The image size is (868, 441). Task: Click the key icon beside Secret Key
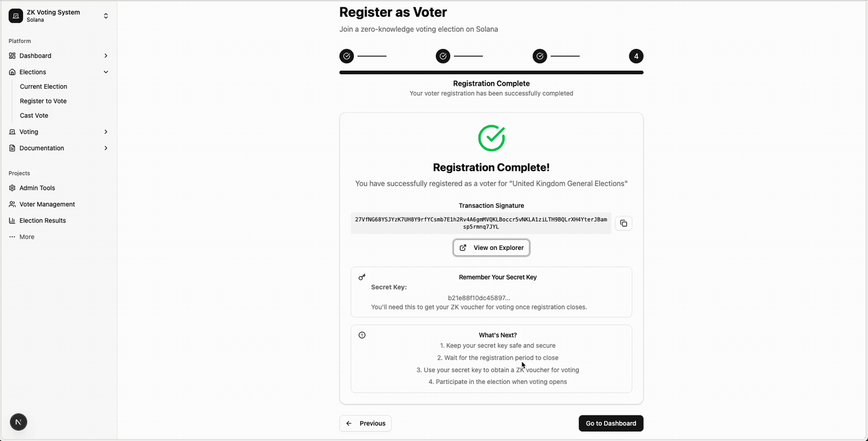tap(362, 277)
